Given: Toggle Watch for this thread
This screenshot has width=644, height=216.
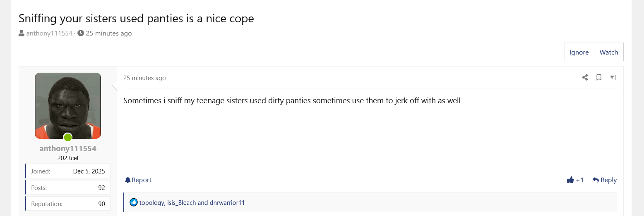Looking at the screenshot, I should click(608, 52).
